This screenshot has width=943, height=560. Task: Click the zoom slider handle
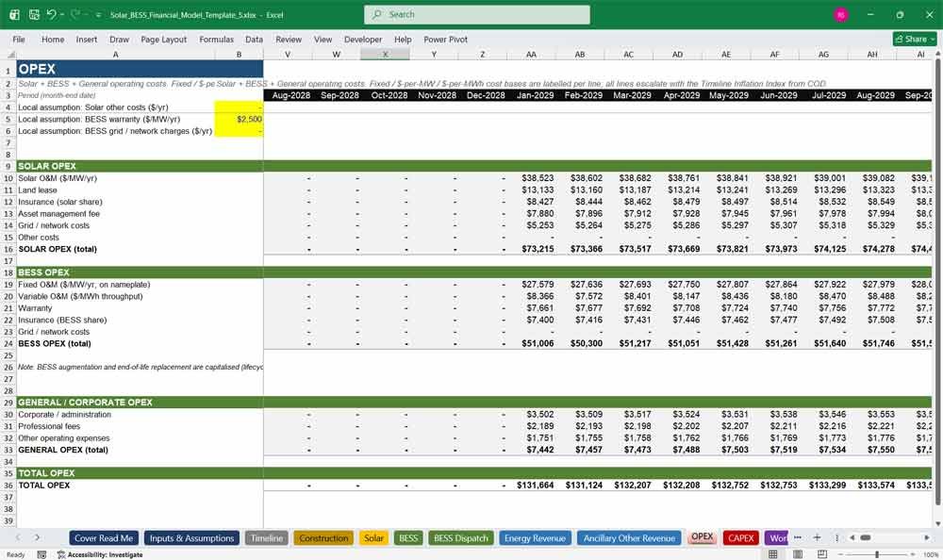tap(877, 554)
